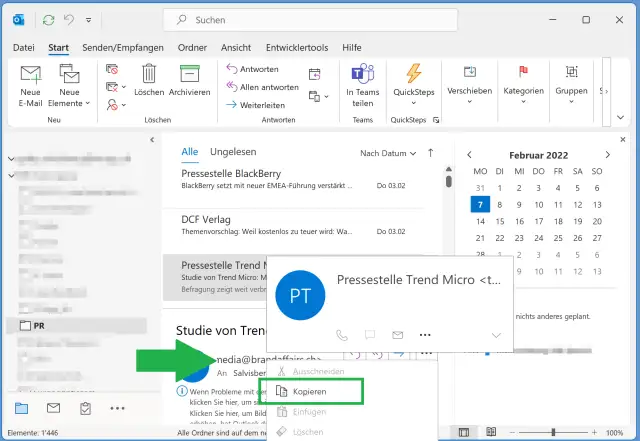Screen dimensions: 640x441
Task: Click the Löschen trash can icon
Action: pos(149,74)
